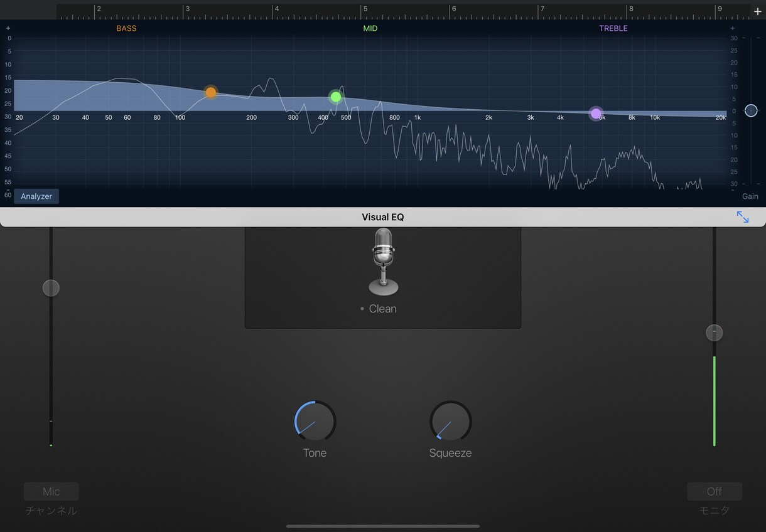This screenshot has height=532, width=766.
Task: Select the TREBLE band label
Action: [x=613, y=28]
